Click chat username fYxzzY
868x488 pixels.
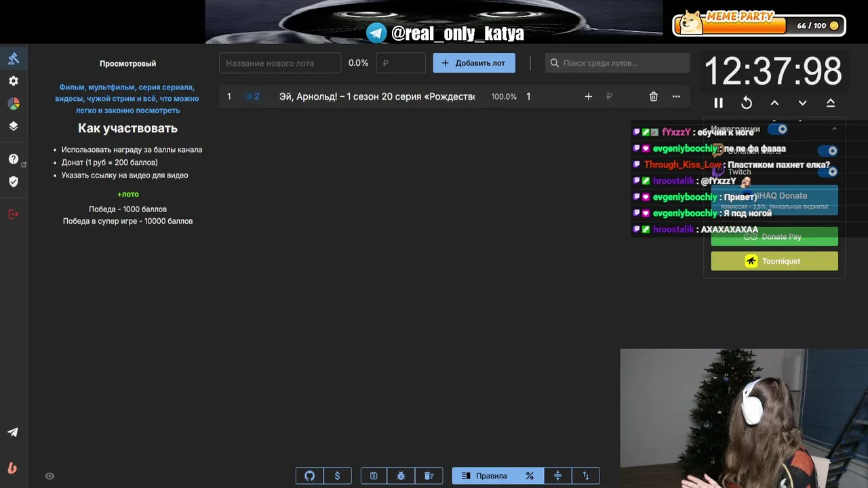pos(676,132)
